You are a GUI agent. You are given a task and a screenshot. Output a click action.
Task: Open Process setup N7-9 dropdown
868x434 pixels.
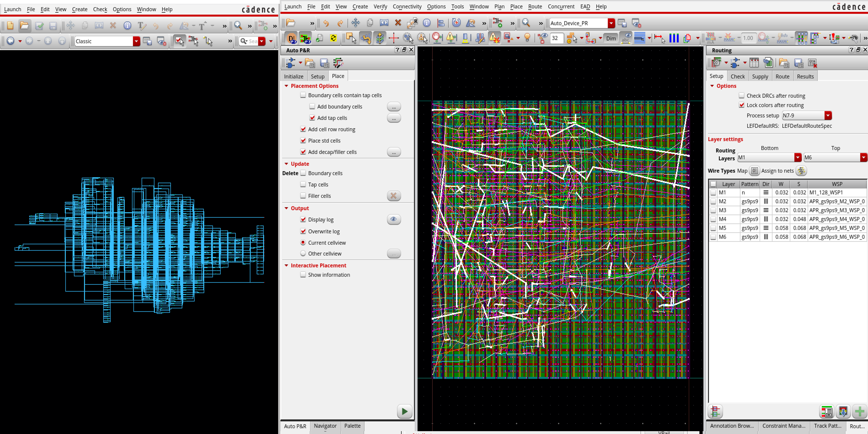pos(828,115)
